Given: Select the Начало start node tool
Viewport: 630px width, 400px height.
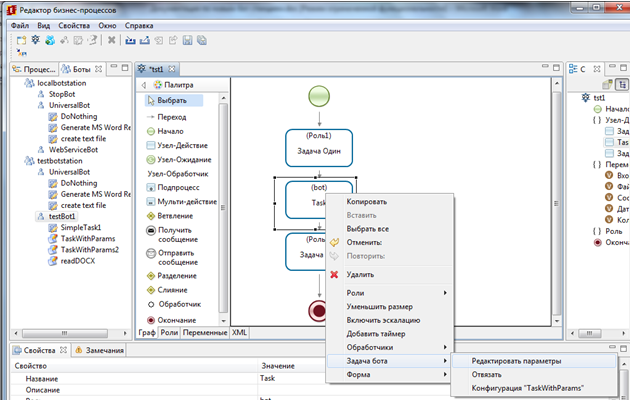Looking at the screenshot, I should tap(165, 131).
